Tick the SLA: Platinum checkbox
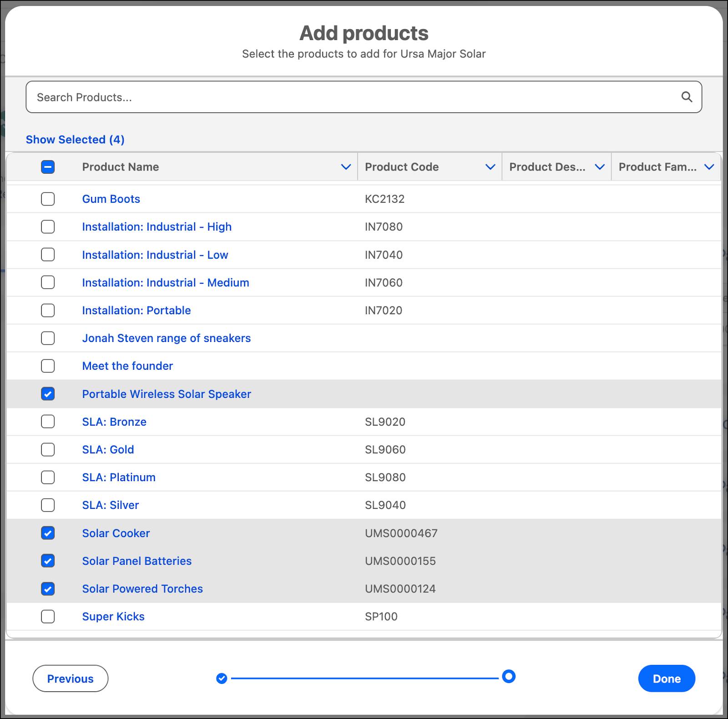The height and width of the screenshot is (719, 728). tap(48, 477)
